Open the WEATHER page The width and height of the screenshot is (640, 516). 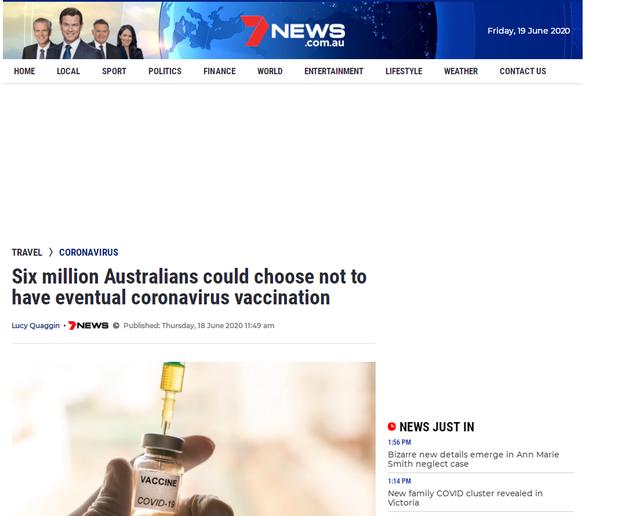(461, 71)
